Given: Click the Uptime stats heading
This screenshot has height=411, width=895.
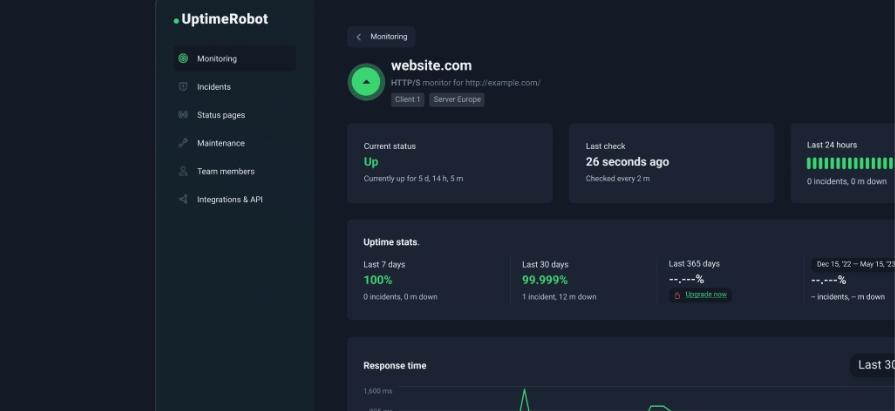Looking at the screenshot, I should [x=391, y=242].
